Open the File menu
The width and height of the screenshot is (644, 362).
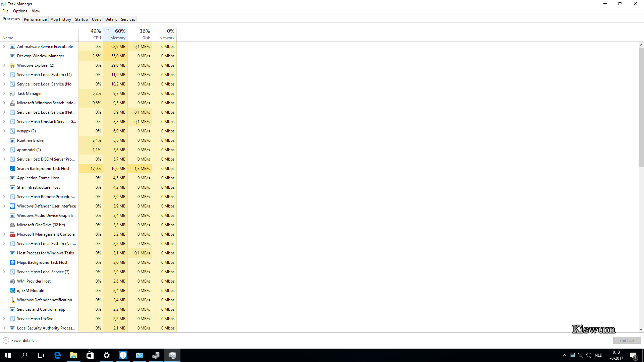(5, 11)
